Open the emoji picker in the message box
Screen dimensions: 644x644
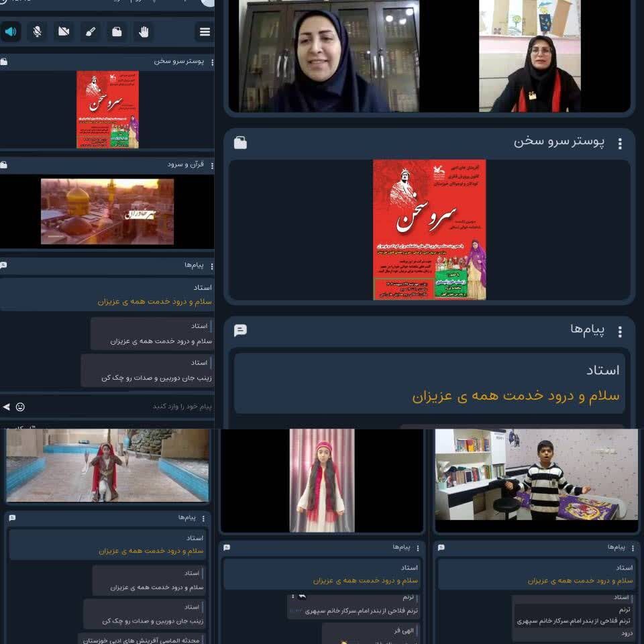pyautogui.click(x=20, y=407)
